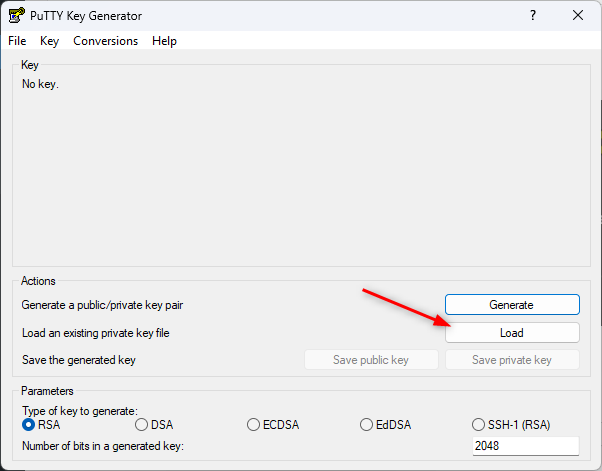Select the RSA key type
This screenshot has width=602, height=471.
click(x=41, y=425)
